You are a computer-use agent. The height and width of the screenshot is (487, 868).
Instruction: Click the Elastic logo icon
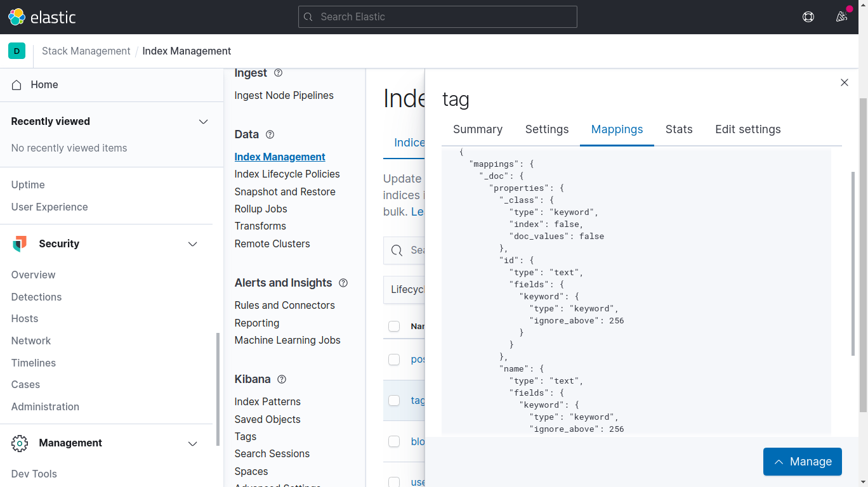17,17
